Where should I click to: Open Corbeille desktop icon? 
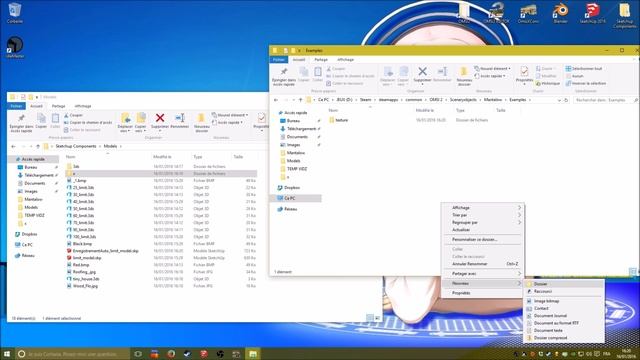click(x=15, y=12)
